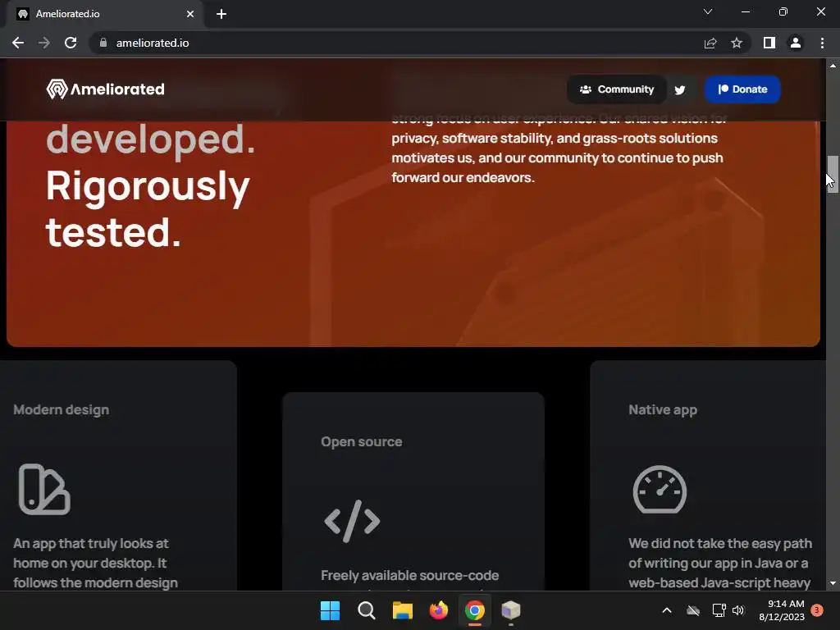Click the scrollbar down arrow
The height and width of the screenshot is (630, 840).
coord(833,583)
